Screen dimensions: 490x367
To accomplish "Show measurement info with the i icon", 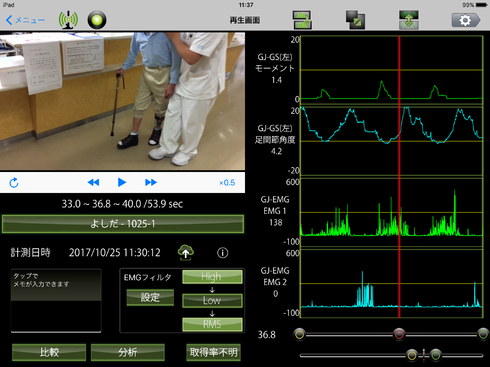I will pos(223,253).
